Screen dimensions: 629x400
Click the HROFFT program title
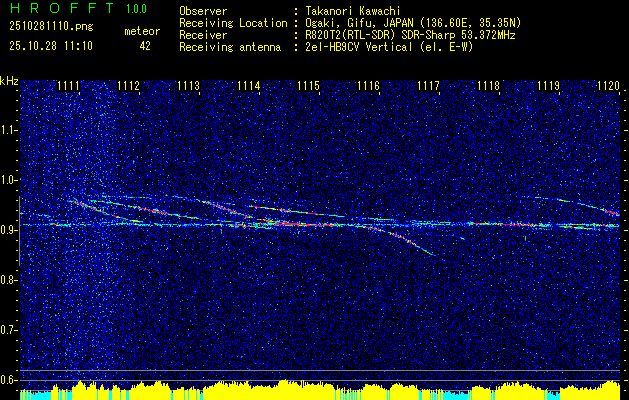click(61, 8)
